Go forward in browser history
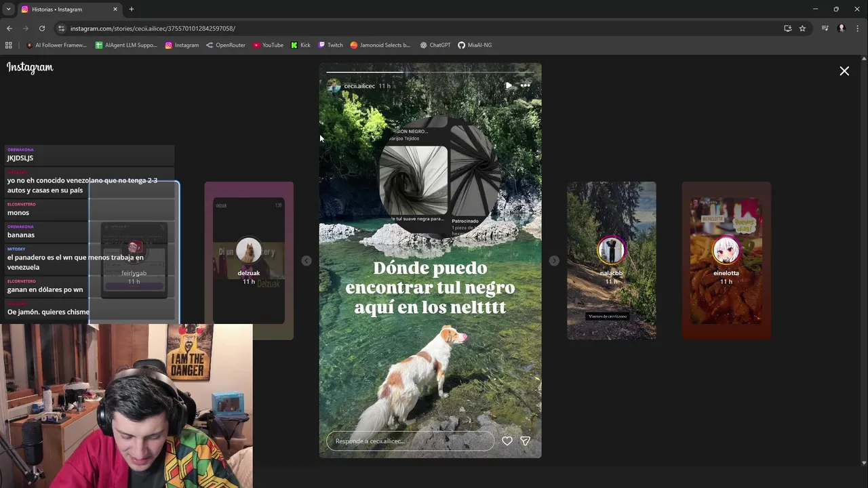The image size is (868, 488). (x=26, y=28)
